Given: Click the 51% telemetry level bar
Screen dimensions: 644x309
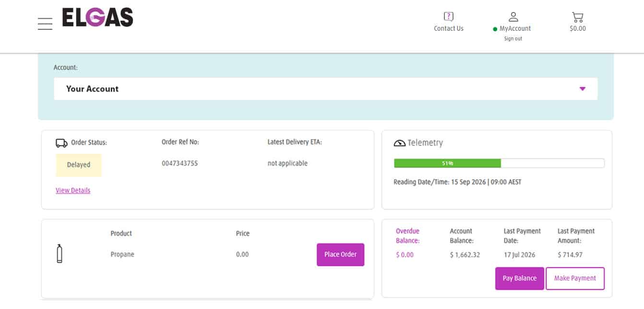Looking at the screenshot, I should coord(499,163).
